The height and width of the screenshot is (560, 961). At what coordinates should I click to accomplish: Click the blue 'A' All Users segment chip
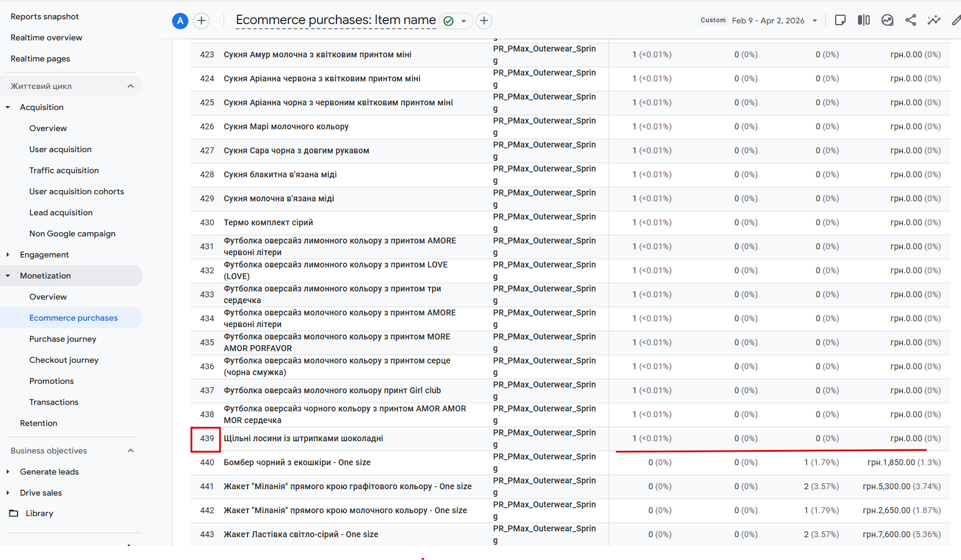tap(180, 21)
